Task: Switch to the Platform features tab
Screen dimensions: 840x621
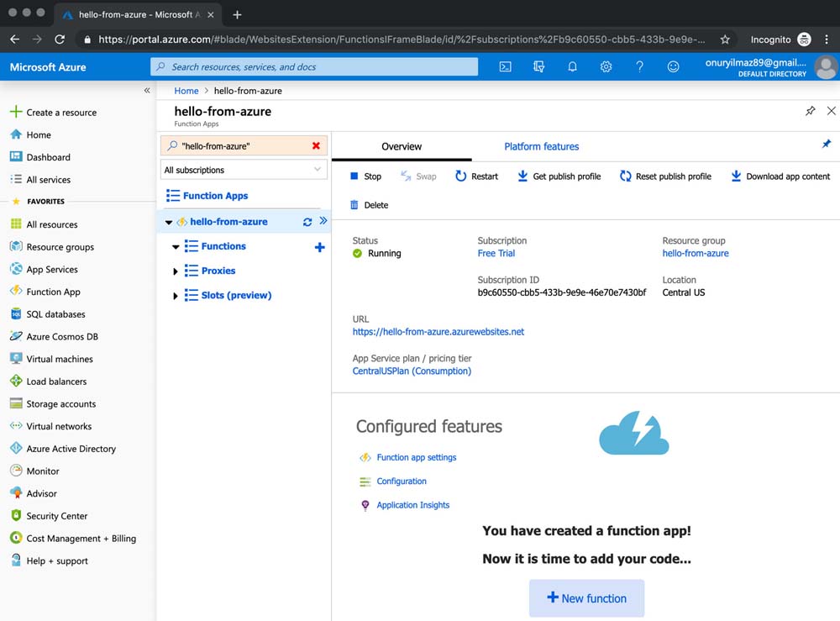Action: click(x=541, y=146)
